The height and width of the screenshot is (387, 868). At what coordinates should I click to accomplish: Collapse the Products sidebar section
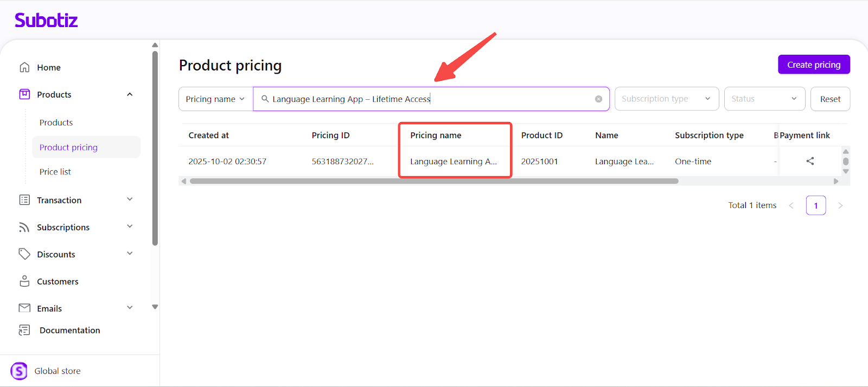[x=130, y=94]
